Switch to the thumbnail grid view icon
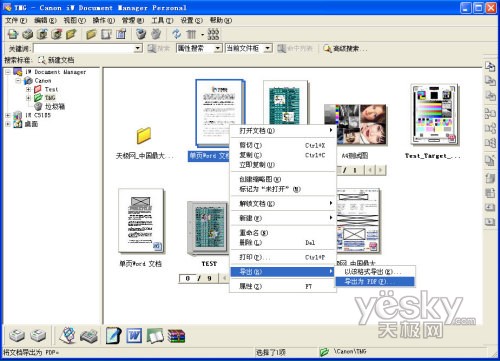 point(213,34)
